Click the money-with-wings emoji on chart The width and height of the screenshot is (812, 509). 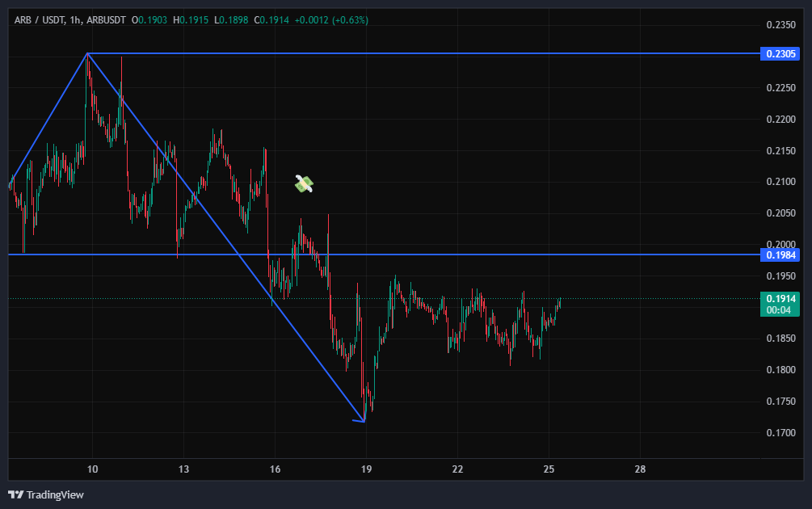(304, 184)
